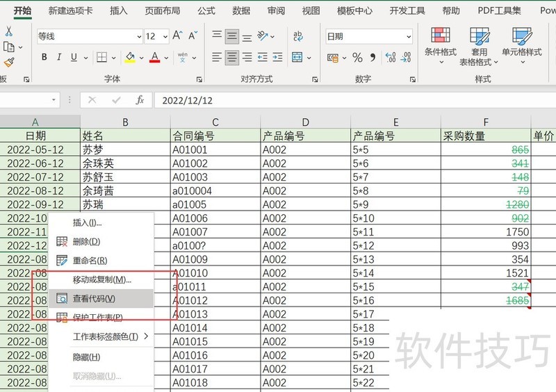This screenshot has height=392, width=556.
Task: Switch to the 插入 ribbon tab
Action: [119, 10]
